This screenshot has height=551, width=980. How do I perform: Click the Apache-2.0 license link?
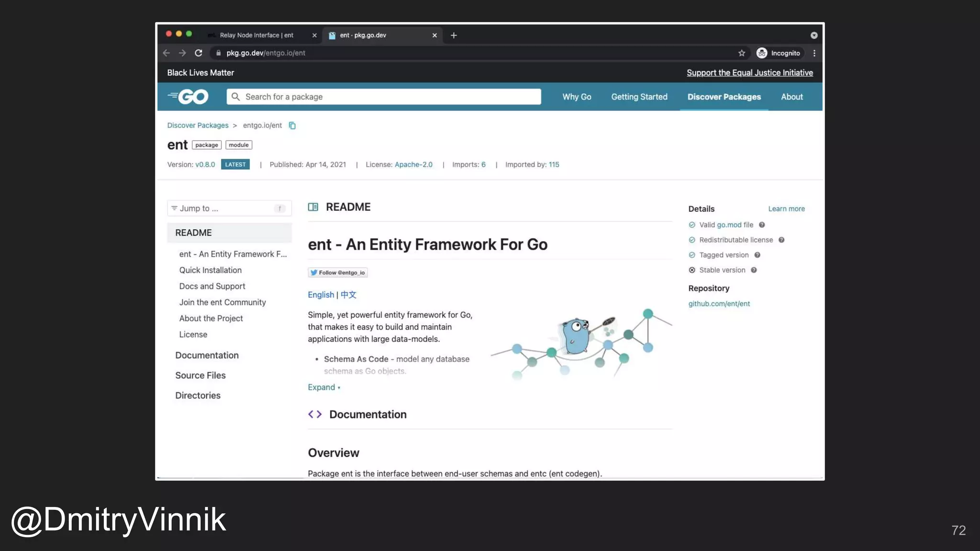(413, 165)
